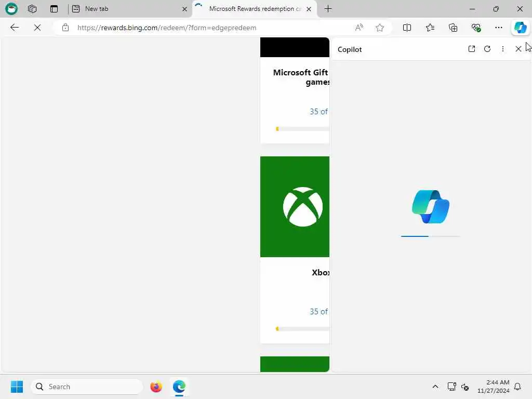This screenshot has width=532, height=399.
Task: Open the Microsoft Gift card reward title
Action: pos(301,77)
